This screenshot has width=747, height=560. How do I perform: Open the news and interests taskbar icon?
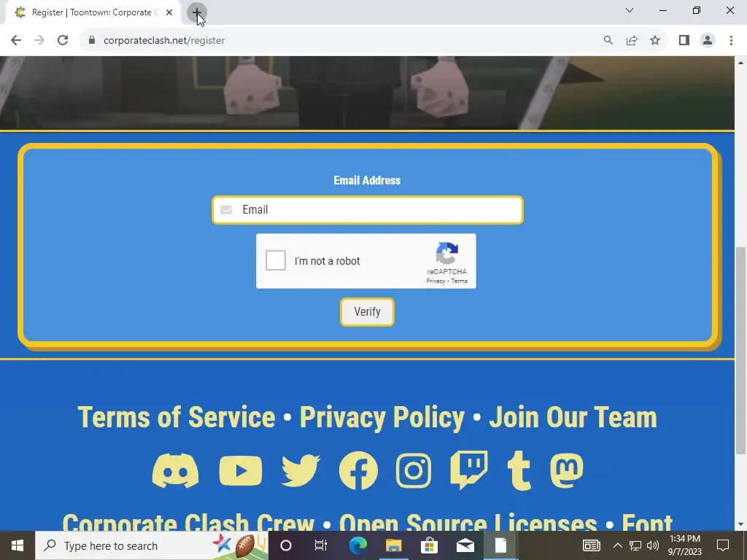click(591, 545)
